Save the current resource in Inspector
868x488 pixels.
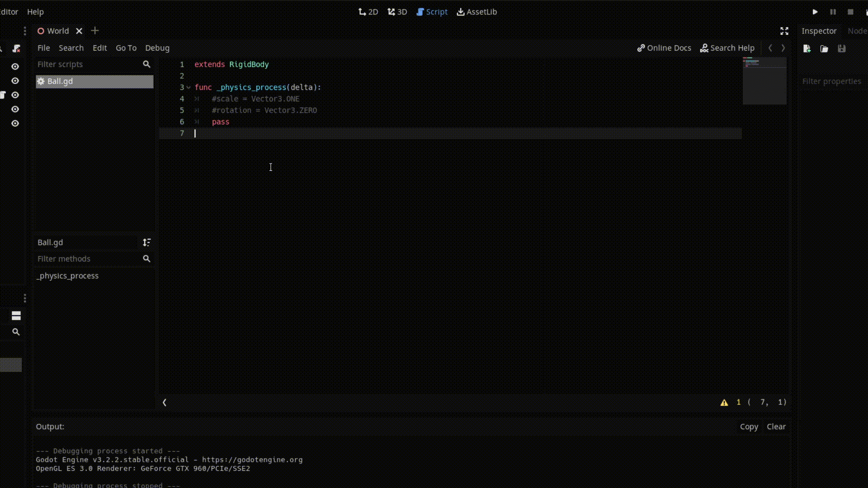click(841, 48)
